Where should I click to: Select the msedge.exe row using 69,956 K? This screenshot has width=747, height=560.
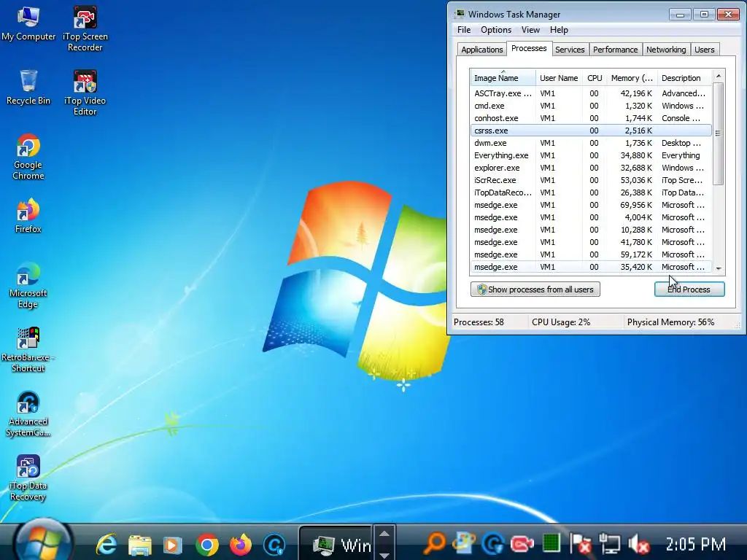click(591, 205)
